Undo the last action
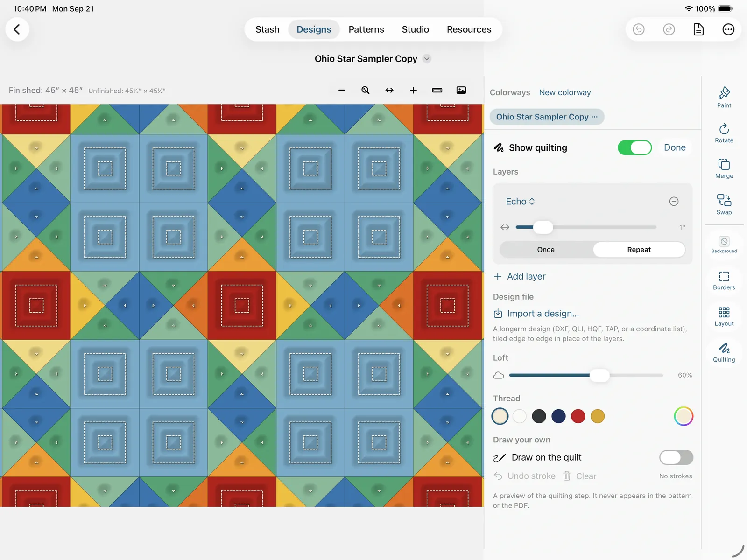Image resolution: width=747 pixels, height=560 pixels. [x=639, y=29]
